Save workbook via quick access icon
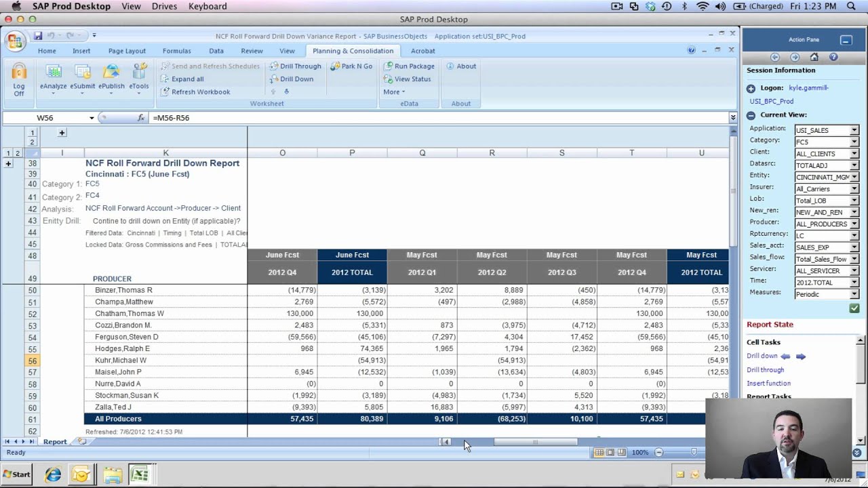 click(x=38, y=35)
